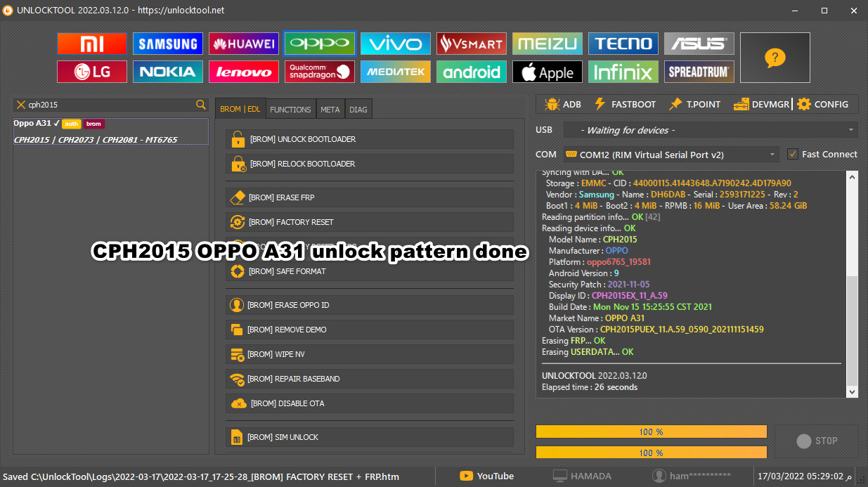Click the lower 100% progress bar

(x=652, y=453)
